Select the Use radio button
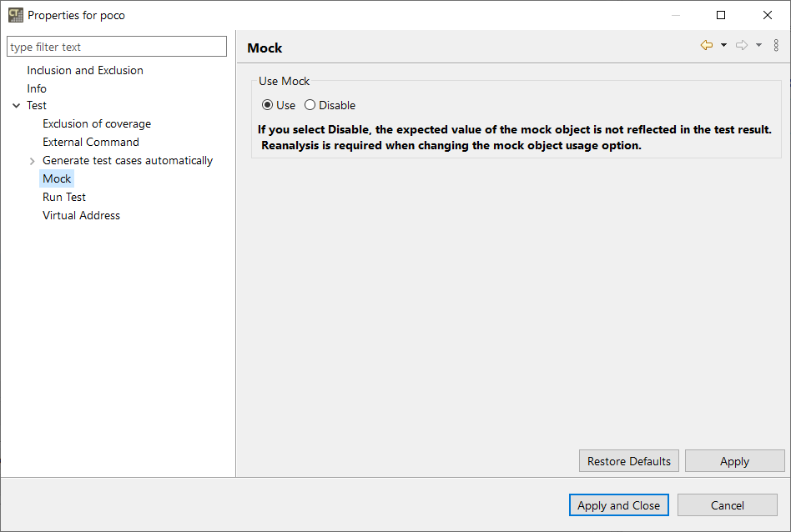 267,105
